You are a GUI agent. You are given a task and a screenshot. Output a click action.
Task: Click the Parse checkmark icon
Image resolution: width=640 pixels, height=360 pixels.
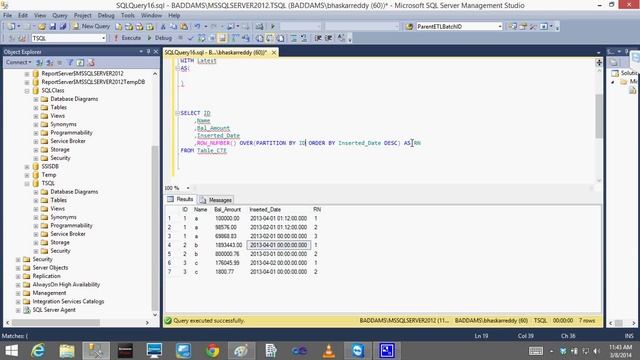191,38
